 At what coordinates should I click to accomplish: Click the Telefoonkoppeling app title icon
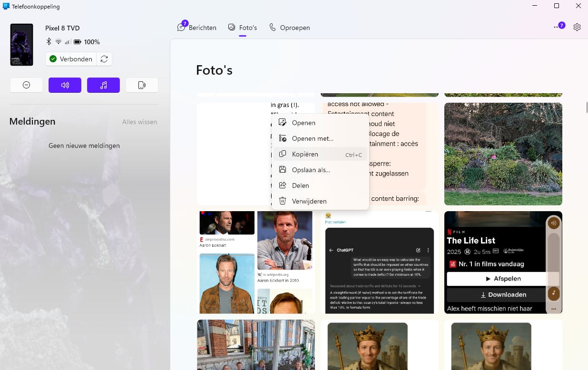6,7
